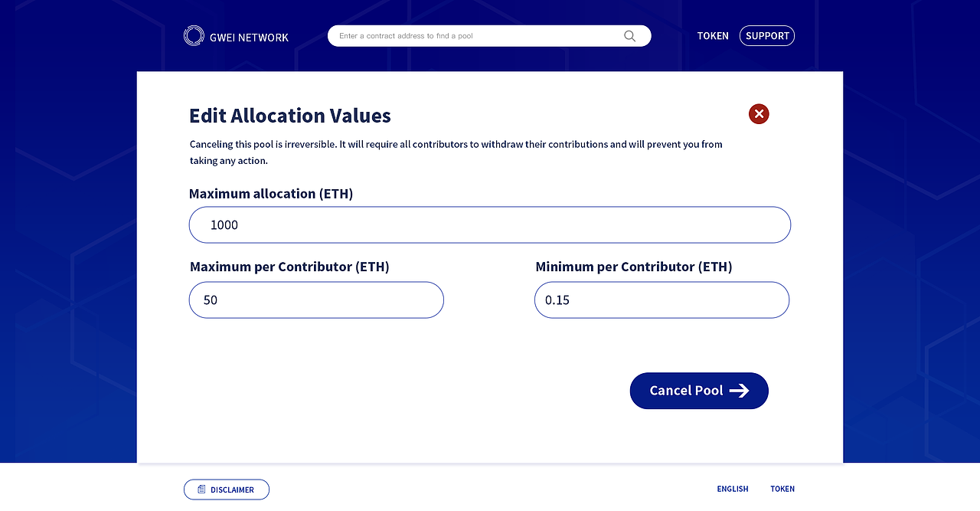Click the Edit Allocation Values heading

(290, 116)
